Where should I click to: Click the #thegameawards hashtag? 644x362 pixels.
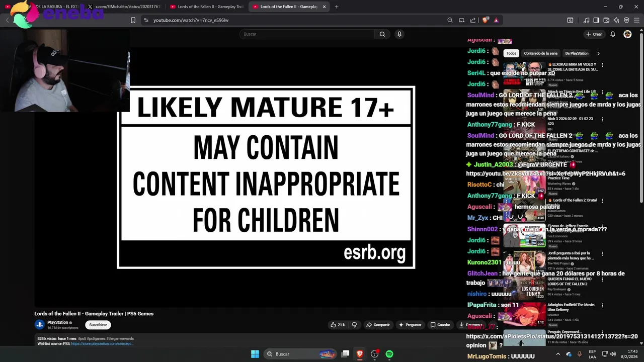tap(120, 338)
